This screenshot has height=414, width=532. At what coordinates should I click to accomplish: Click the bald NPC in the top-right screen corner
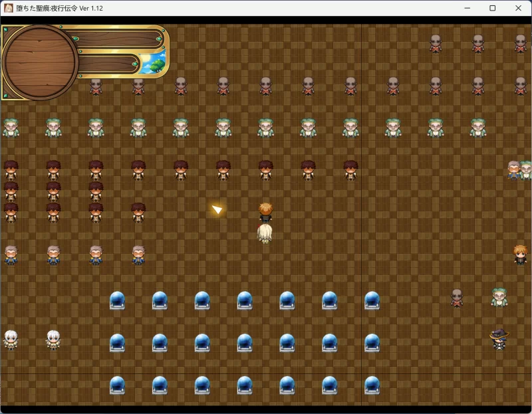tap(521, 43)
